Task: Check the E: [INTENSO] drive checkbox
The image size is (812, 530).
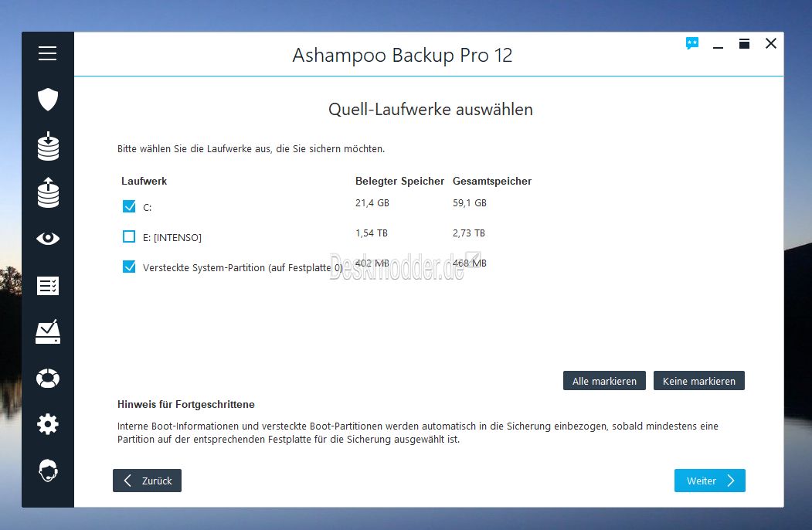Action: tap(129, 236)
